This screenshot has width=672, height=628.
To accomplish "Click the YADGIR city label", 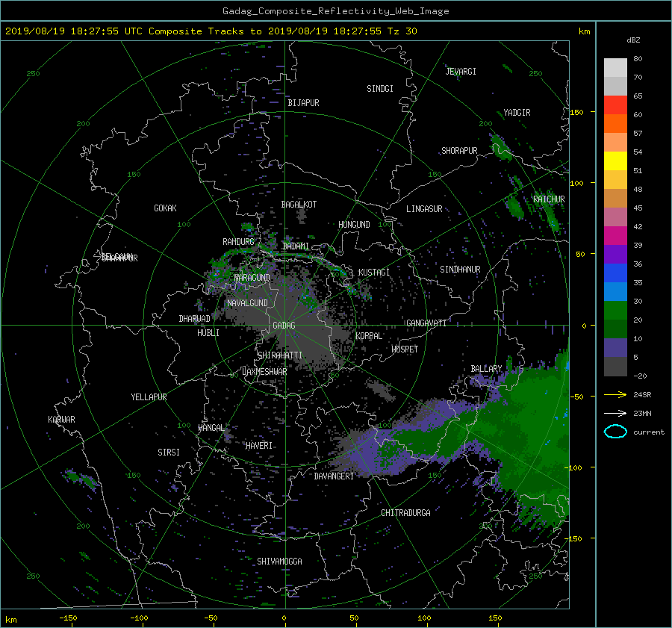I will (x=517, y=113).
